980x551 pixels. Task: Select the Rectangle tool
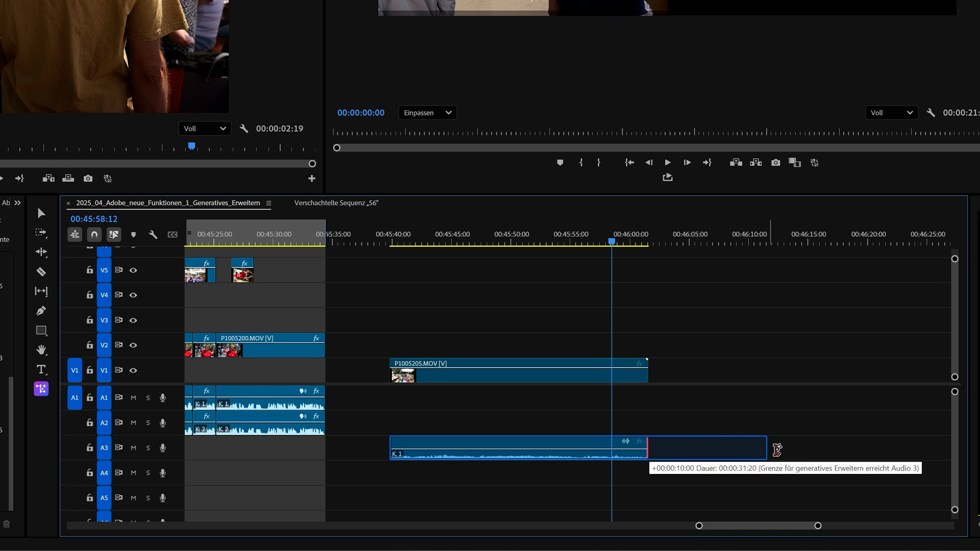click(x=41, y=331)
